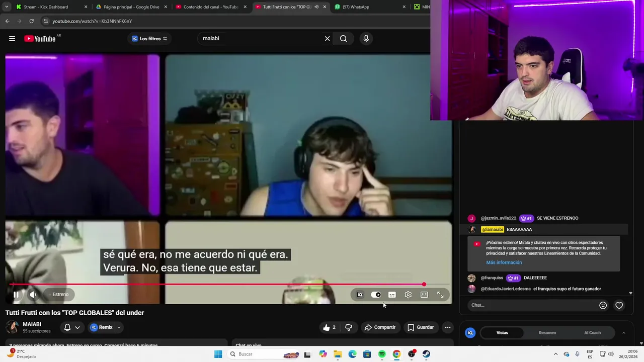Click the Estreno premiere badge
644x362 pixels.
[60, 295]
